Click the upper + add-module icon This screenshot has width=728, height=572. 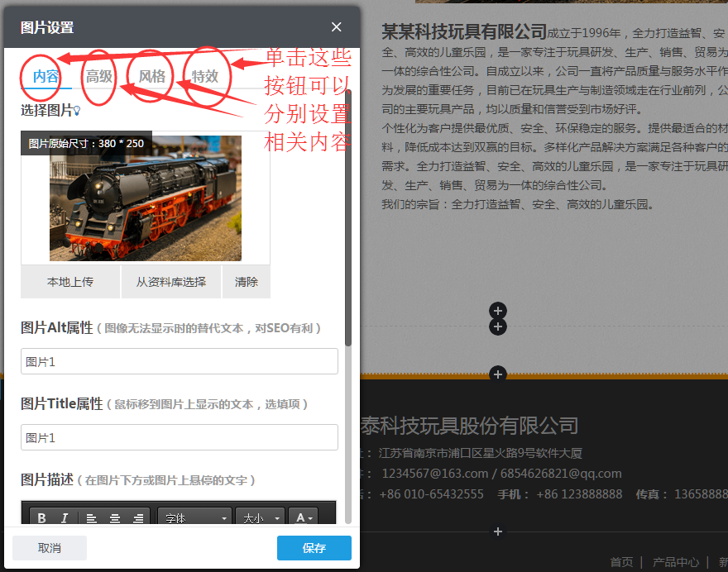coord(498,311)
